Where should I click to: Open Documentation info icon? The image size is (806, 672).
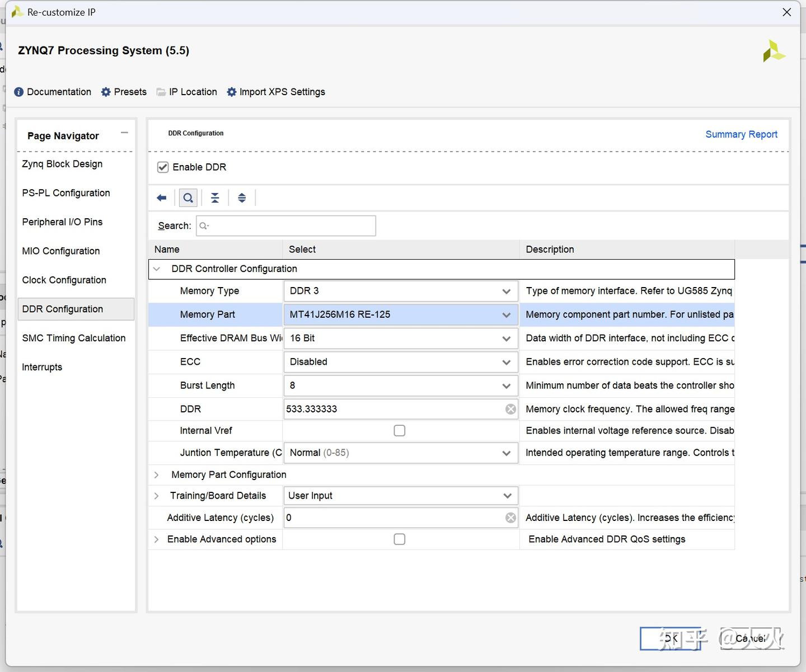point(19,92)
